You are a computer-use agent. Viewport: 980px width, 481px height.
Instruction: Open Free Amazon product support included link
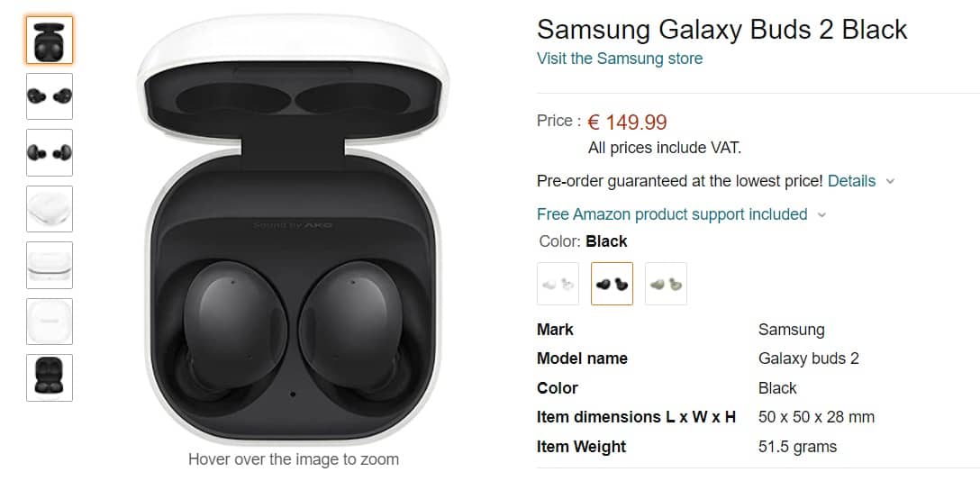coord(672,214)
